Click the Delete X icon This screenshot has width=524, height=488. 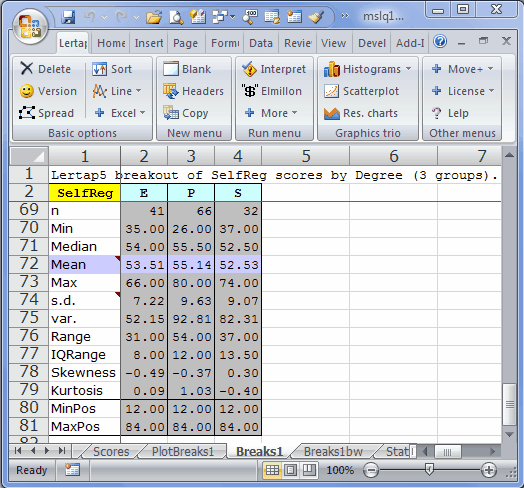click(27, 69)
